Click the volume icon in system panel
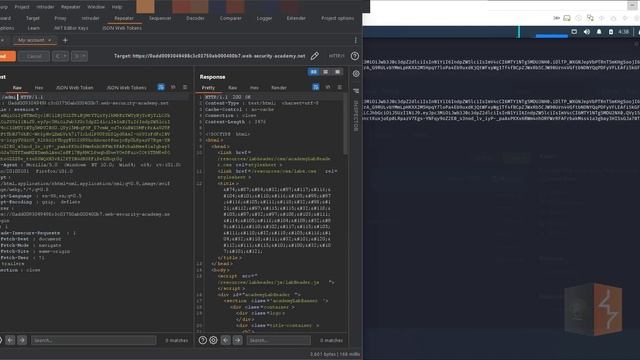640x360 pixels. (587, 32)
